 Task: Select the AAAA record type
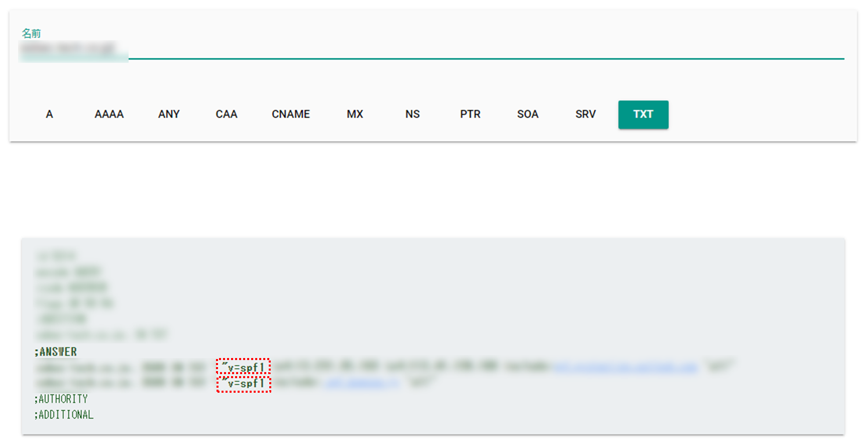coord(109,115)
